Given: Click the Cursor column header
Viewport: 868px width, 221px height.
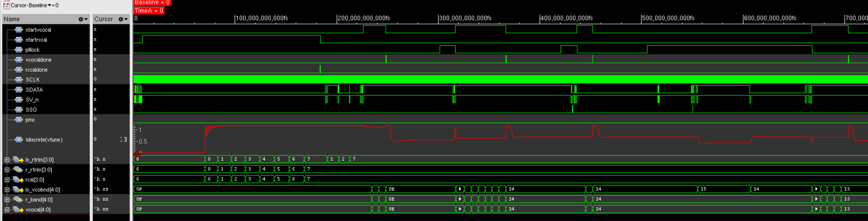Looking at the screenshot, I should point(111,19).
